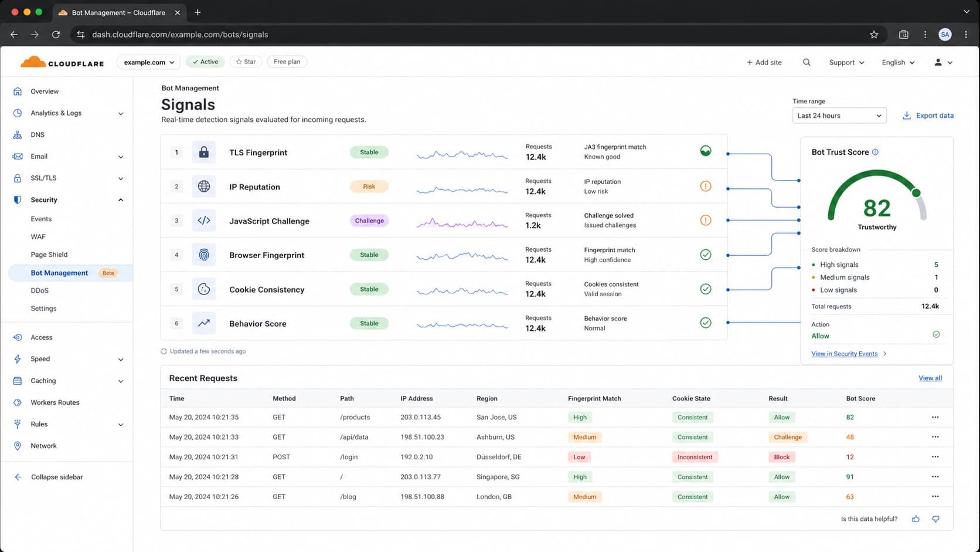Open the Time range dropdown

[839, 116]
